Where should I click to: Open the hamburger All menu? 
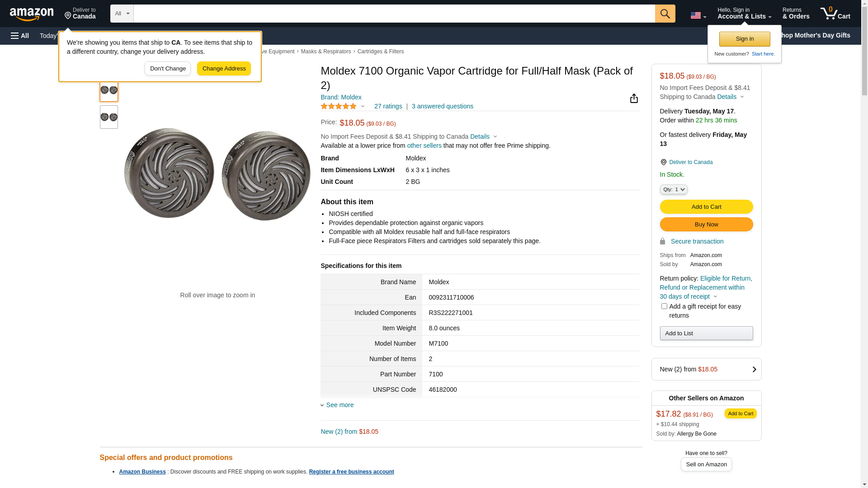20,36
